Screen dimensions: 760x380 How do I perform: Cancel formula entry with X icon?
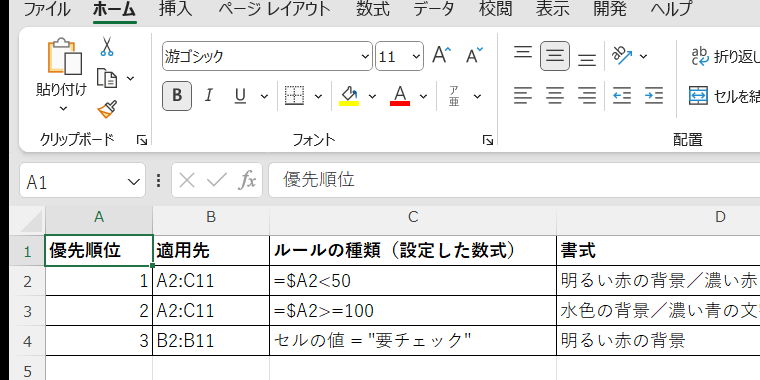187,180
